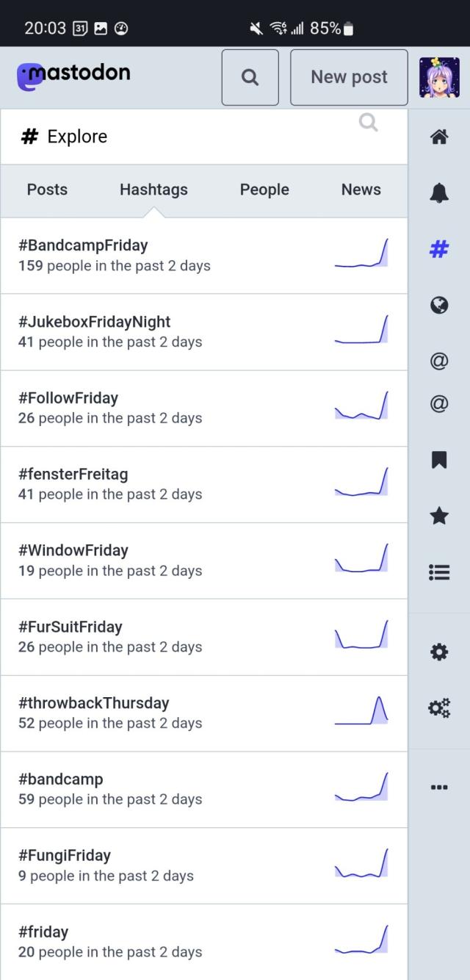Switch to the People tab

click(264, 190)
